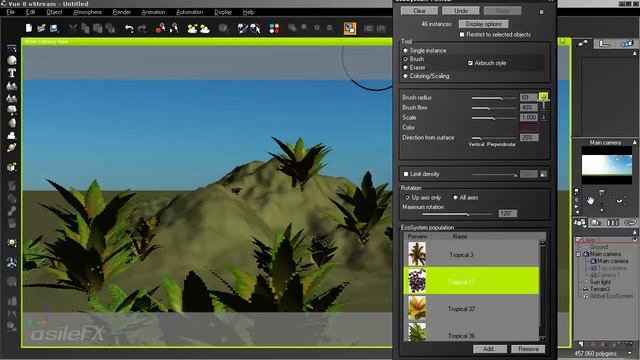Select Global EcoSystem in layer tree

pos(611,296)
